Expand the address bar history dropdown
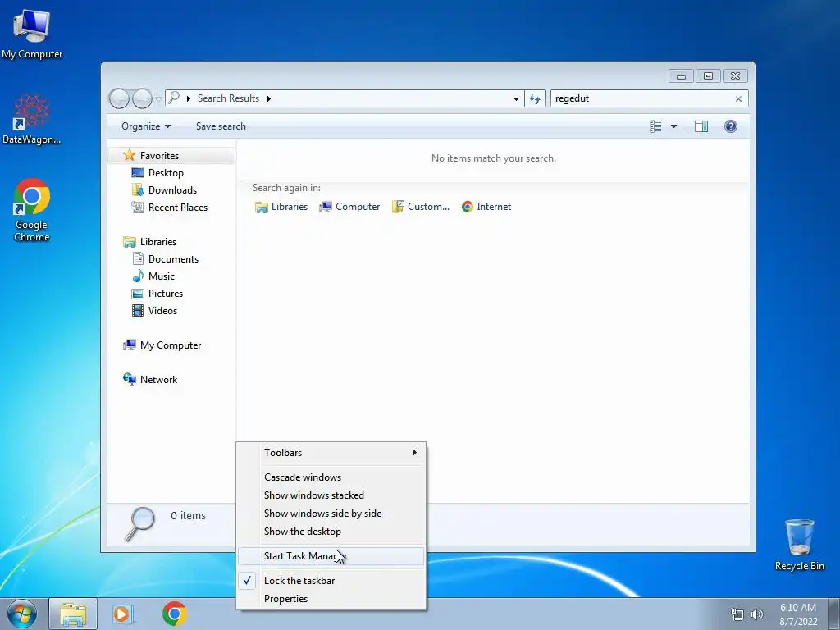Screen dimensions: 840x630 pos(516,98)
